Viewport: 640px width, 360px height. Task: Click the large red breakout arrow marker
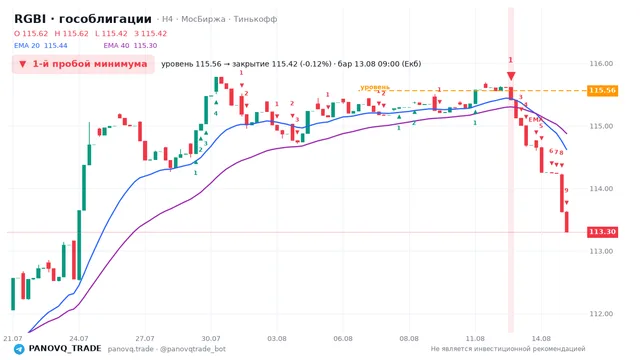pos(511,76)
